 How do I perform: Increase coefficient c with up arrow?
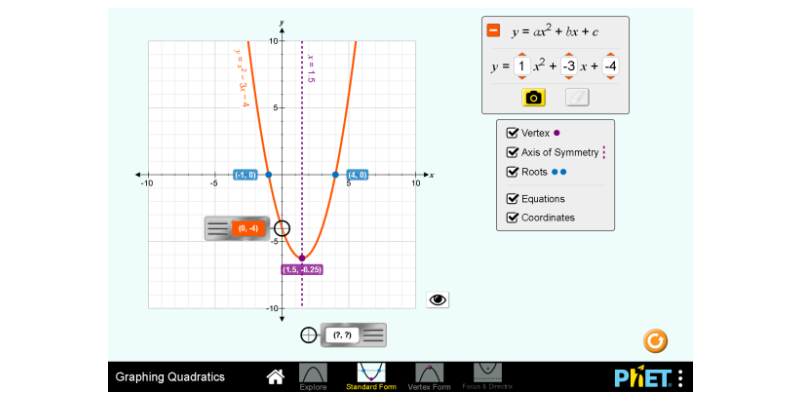tap(610, 54)
